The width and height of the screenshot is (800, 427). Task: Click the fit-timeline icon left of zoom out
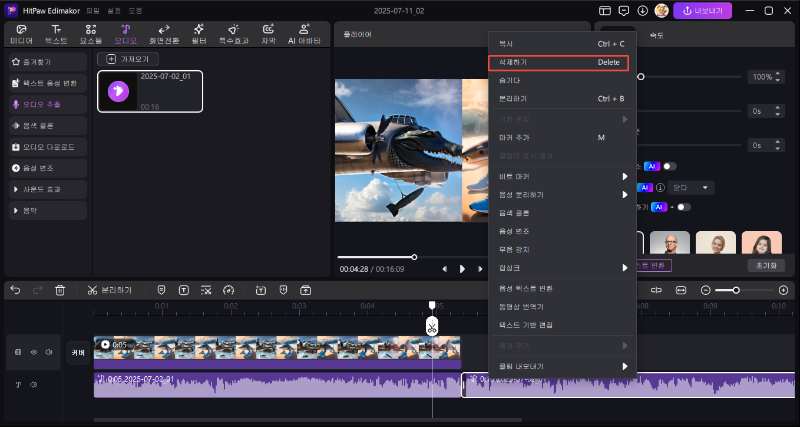tap(681, 290)
